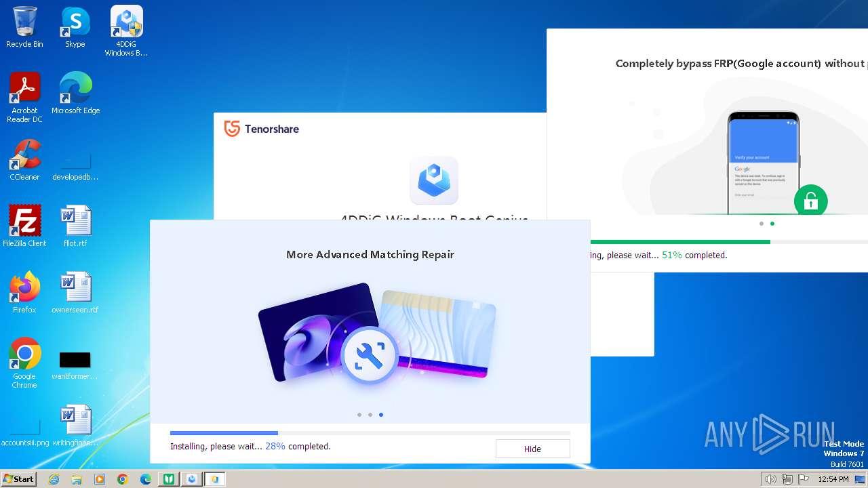Open Internet Explorer from the taskbar

54,479
